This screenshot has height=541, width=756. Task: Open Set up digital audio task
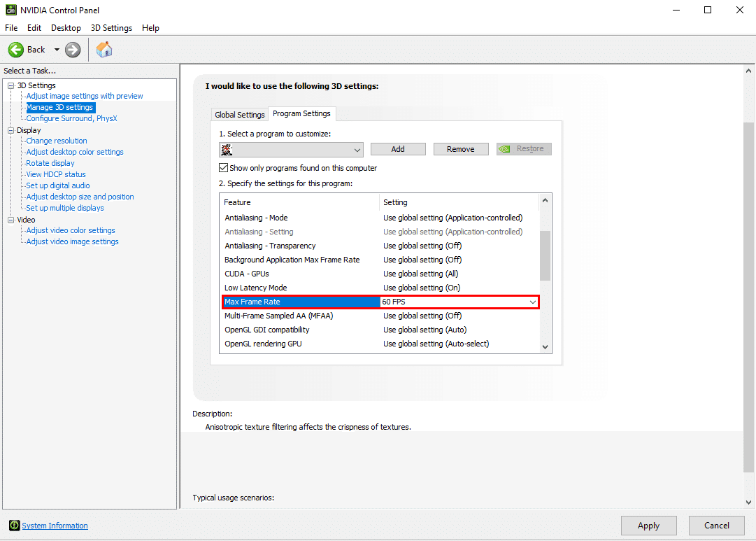pyautogui.click(x=58, y=185)
